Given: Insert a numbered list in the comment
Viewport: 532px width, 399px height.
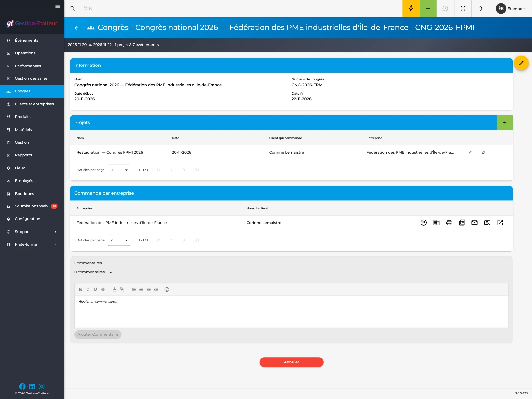Looking at the screenshot, I should 134,290.
